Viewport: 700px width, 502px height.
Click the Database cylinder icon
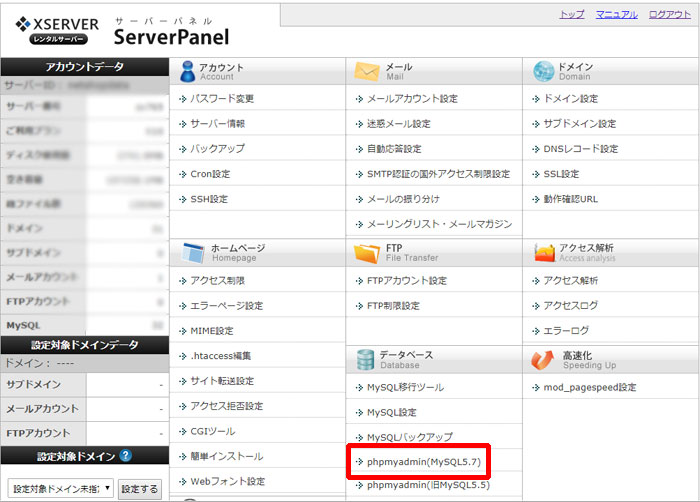(365, 360)
